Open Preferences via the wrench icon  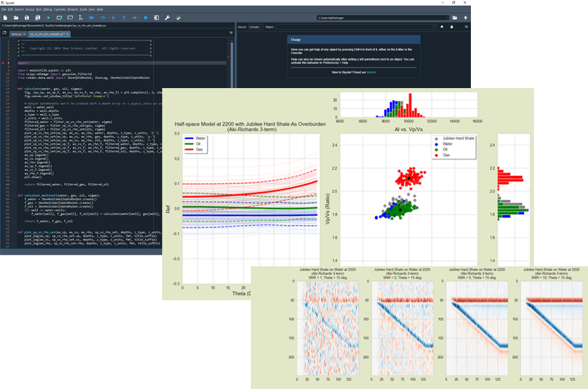tap(167, 17)
